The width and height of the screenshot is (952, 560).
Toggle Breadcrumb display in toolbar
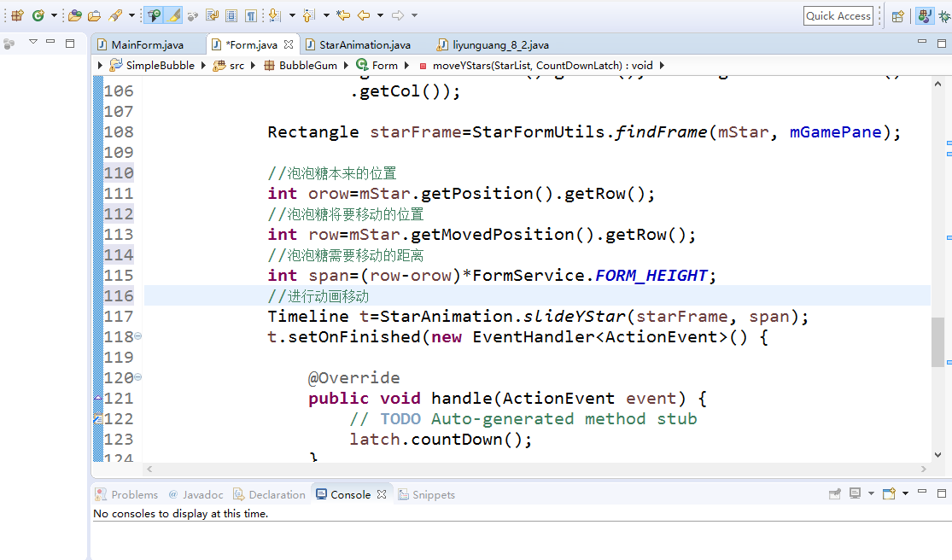click(x=155, y=15)
